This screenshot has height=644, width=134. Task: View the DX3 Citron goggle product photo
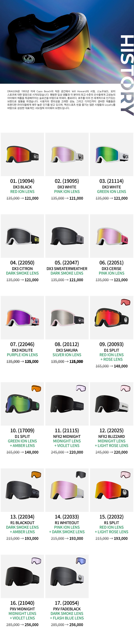22,236
